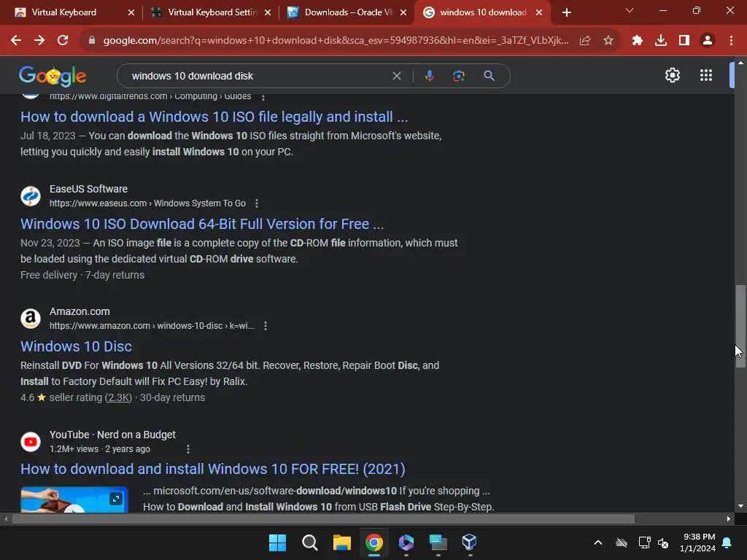Image resolution: width=747 pixels, height=560 pixels.
Task: Open Chrome three-dot menu
Action: [x=731, y=41]
